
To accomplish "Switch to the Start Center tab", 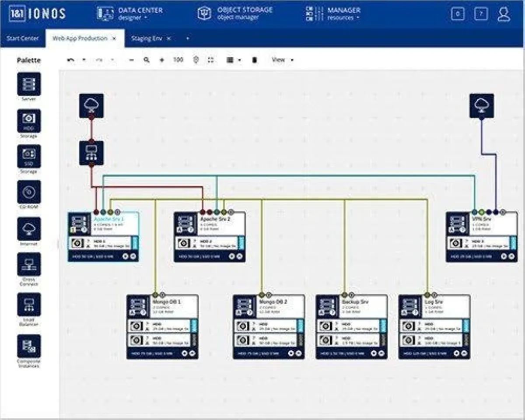I will point(22,38).
